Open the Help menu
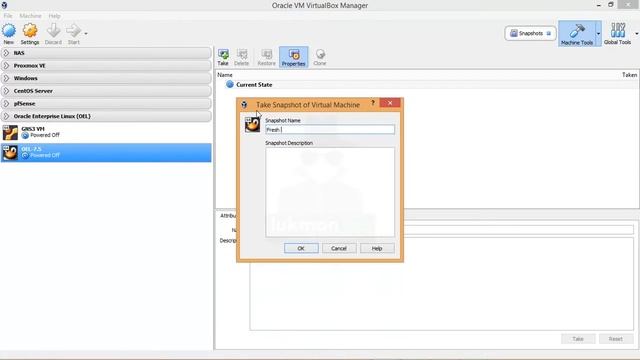 54,16
